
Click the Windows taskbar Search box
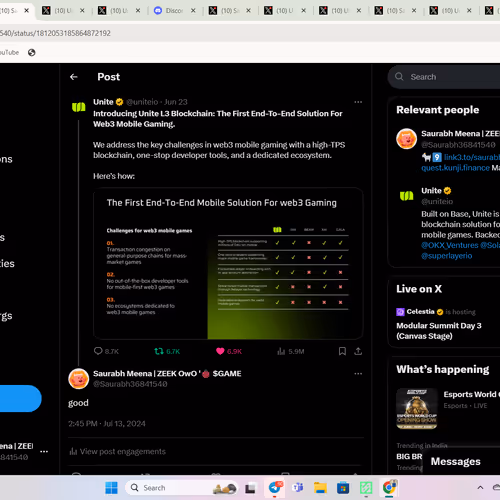click(182, 488)
